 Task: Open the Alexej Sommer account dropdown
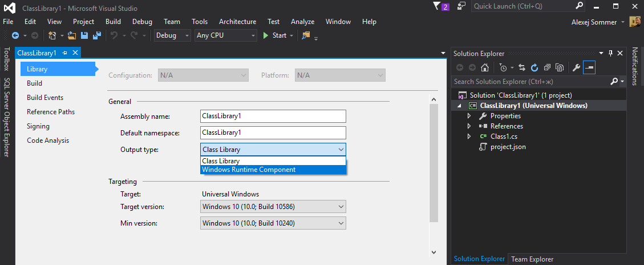(623, 22)
